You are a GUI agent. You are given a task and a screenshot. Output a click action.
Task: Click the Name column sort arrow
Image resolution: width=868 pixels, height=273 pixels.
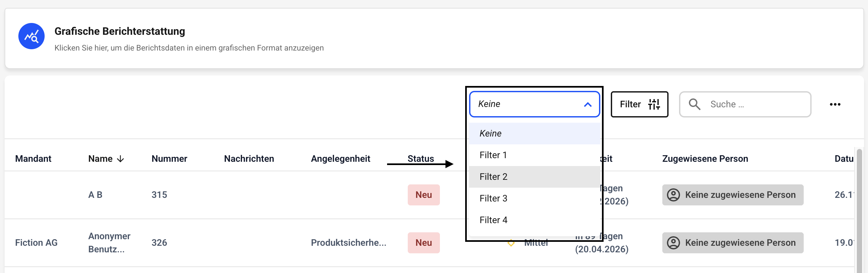click(120, 159)
